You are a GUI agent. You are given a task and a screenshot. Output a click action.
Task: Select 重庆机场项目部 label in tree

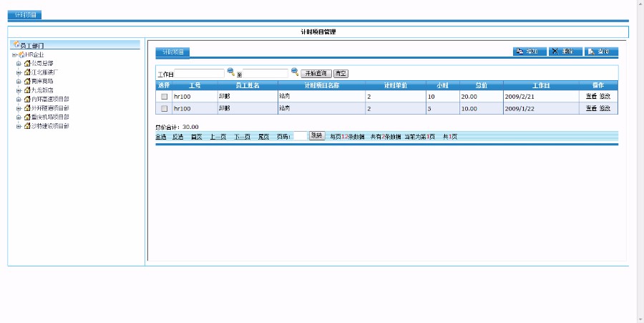[50, 117]
